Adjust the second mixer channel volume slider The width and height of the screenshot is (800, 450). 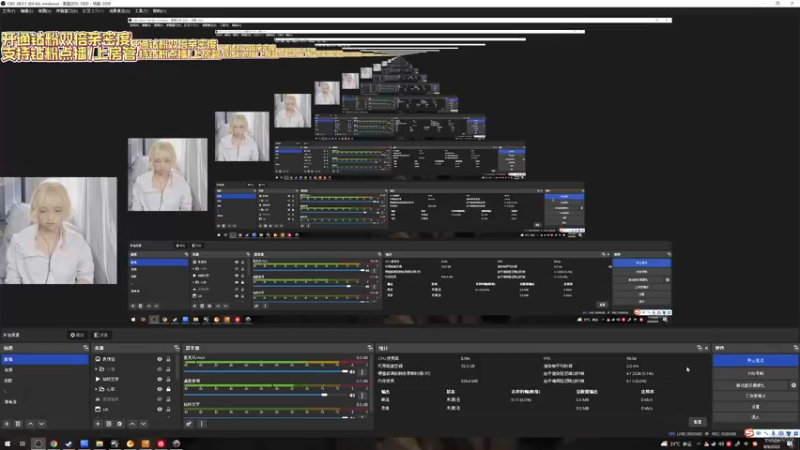pyautogui.click(x=266, y=395)
